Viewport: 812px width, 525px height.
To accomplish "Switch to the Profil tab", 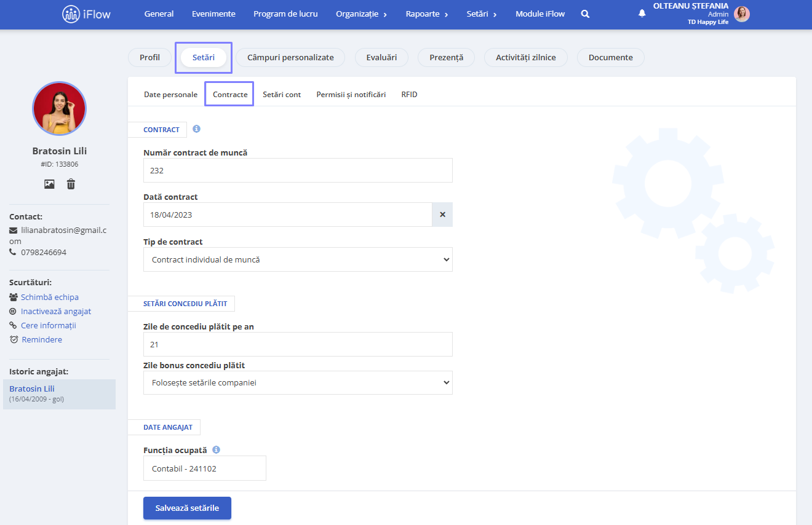I will 149,57.
